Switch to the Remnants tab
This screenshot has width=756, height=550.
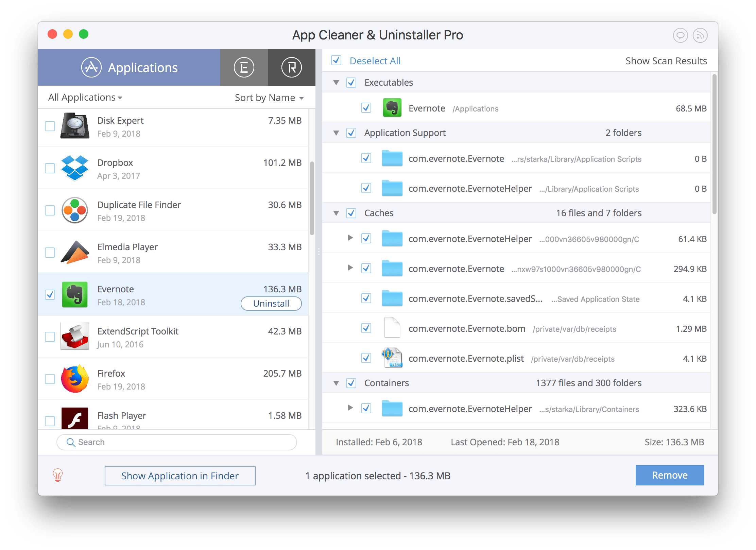(289, 66)
